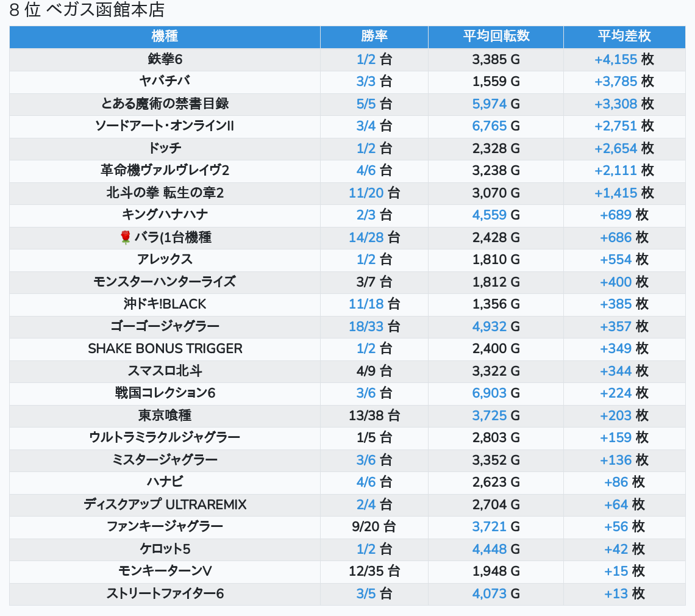Click the 勝率 column header

(x=374, y=37)
